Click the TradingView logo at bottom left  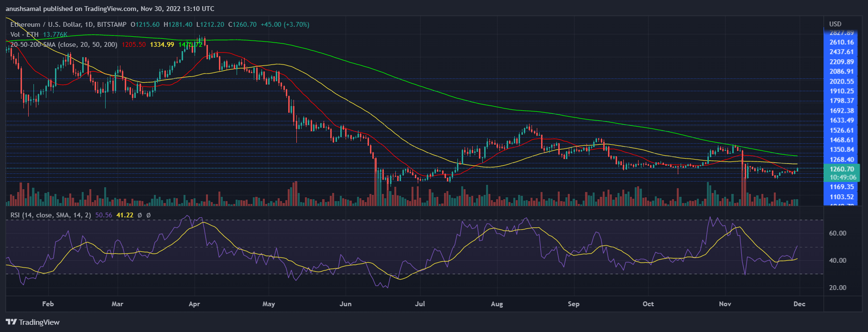33,322
